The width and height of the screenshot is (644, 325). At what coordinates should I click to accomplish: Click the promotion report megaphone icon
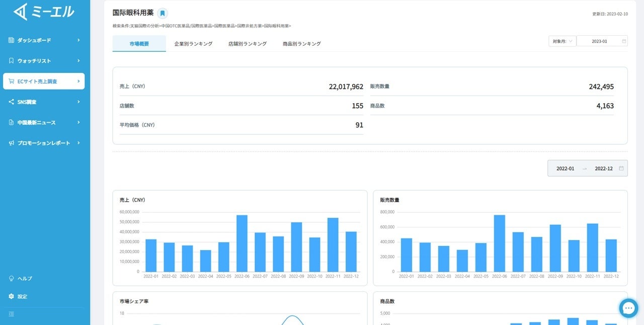pos(11,143)
